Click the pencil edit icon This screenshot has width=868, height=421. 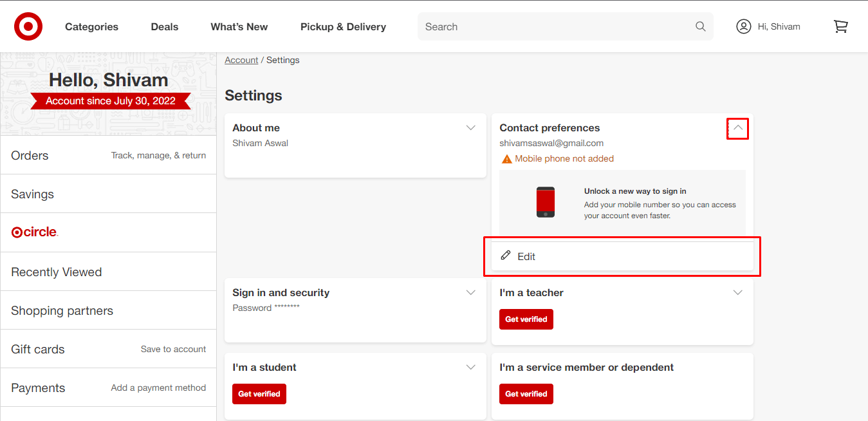coord(506,256)
